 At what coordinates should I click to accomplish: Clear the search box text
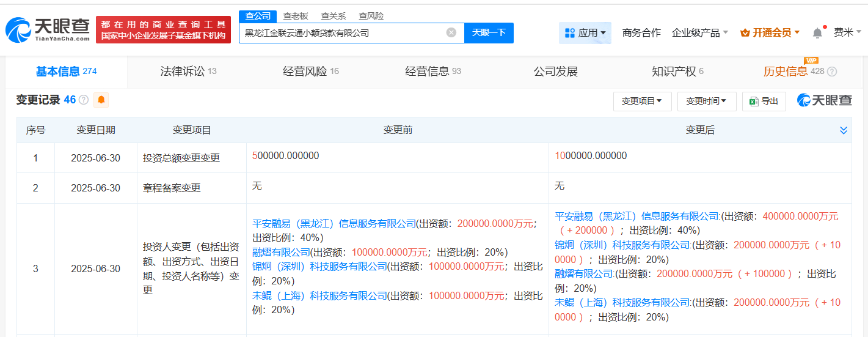tap(451, 32)
